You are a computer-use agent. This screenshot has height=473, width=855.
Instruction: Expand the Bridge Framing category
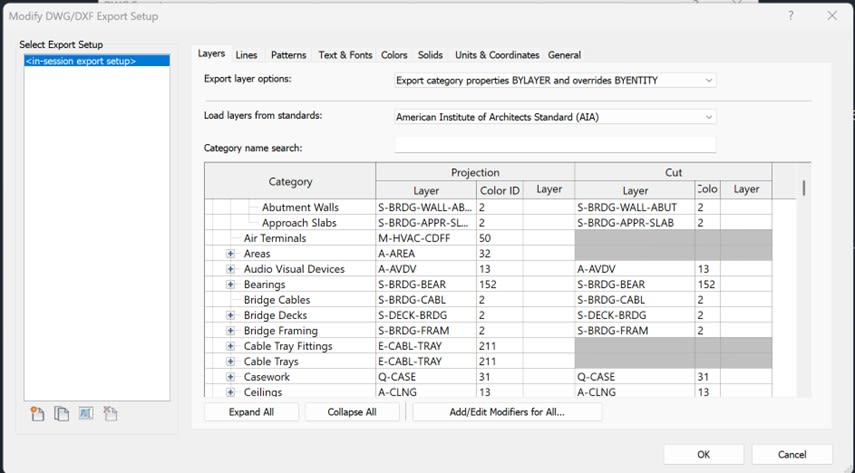[x=231, y=331]
